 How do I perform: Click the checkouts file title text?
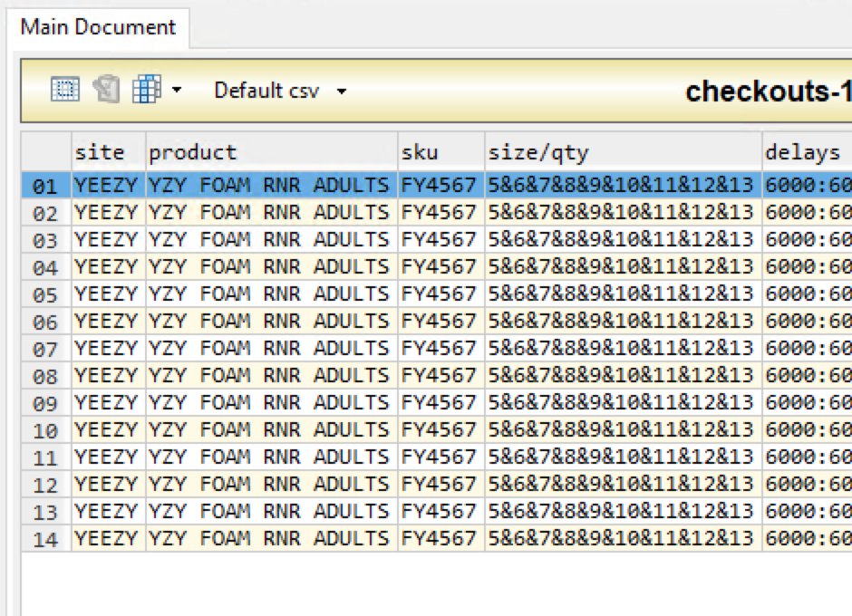(769, 91)
